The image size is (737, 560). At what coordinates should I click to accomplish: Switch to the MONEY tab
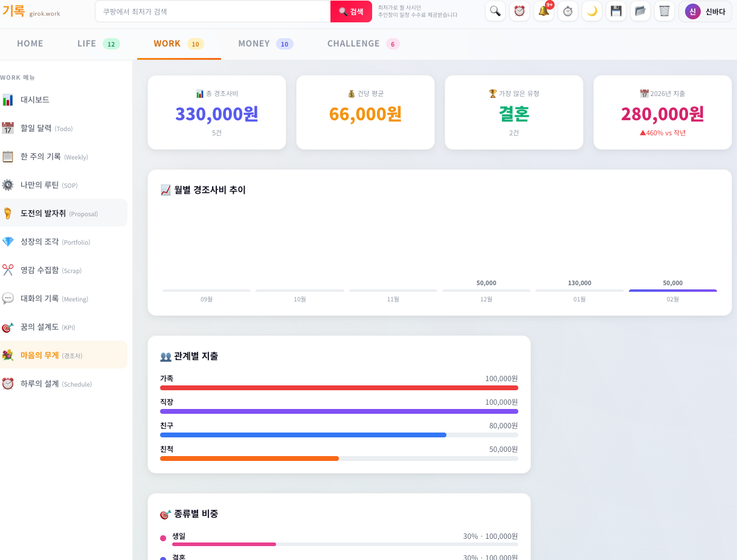(254, 43)
